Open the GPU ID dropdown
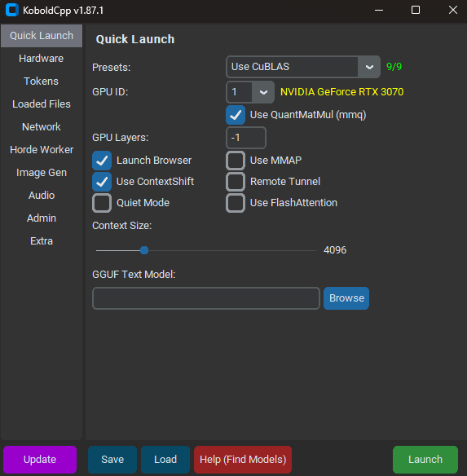 (x=250, y=92)
